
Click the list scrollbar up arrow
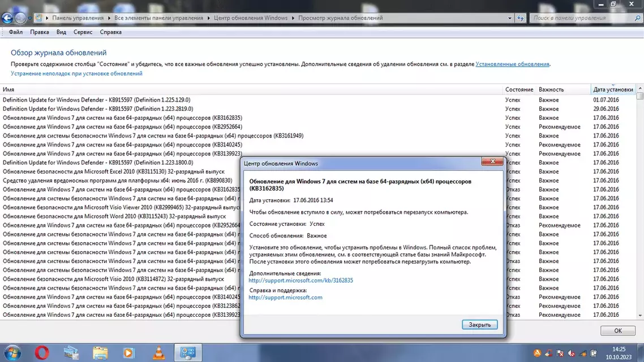tap(640, 89)
